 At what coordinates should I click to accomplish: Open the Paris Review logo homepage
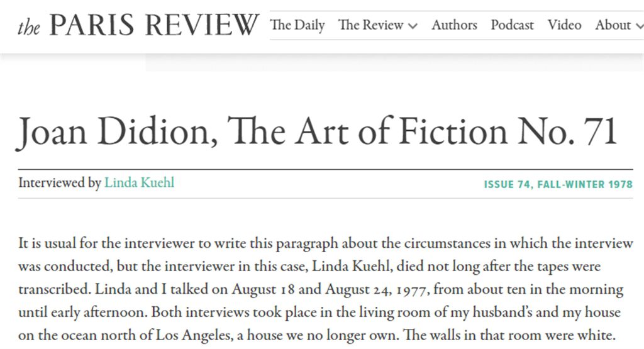click(138, 25)
